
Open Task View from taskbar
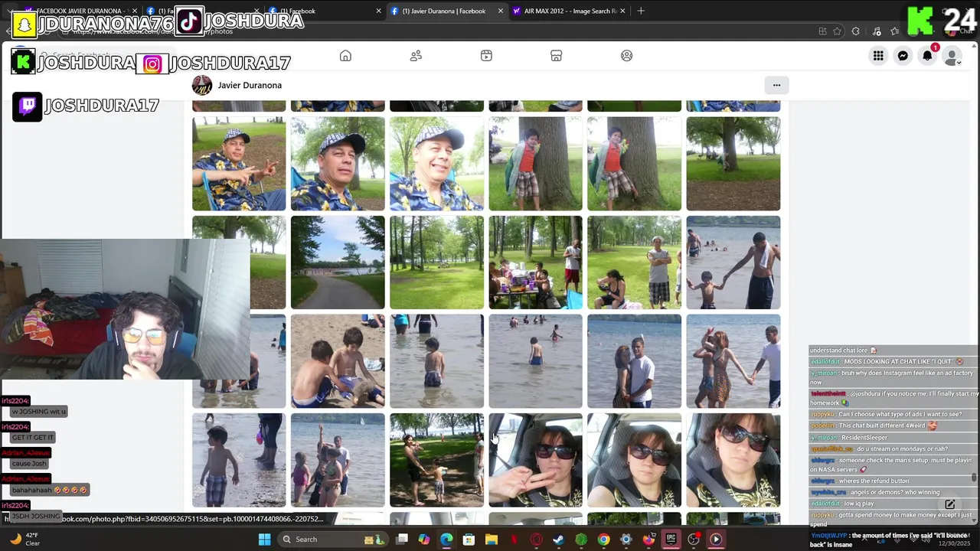(x=402, y=539)
